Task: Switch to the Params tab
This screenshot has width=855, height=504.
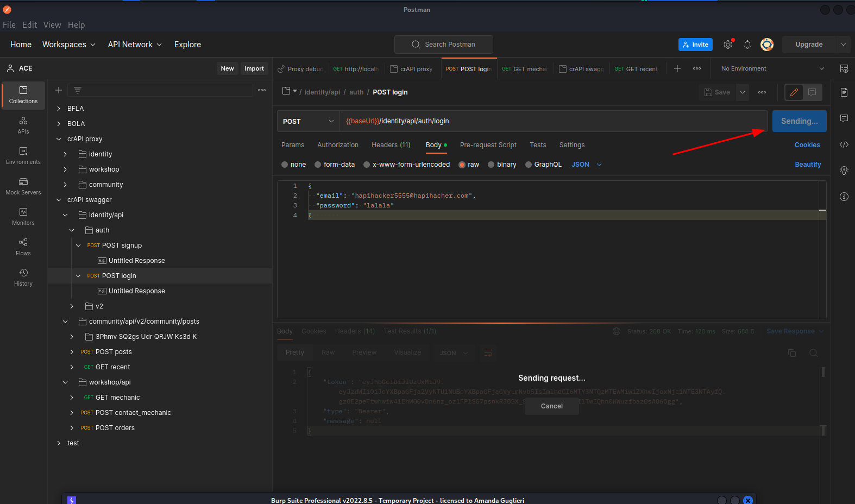Action: (x=293, y=145)
